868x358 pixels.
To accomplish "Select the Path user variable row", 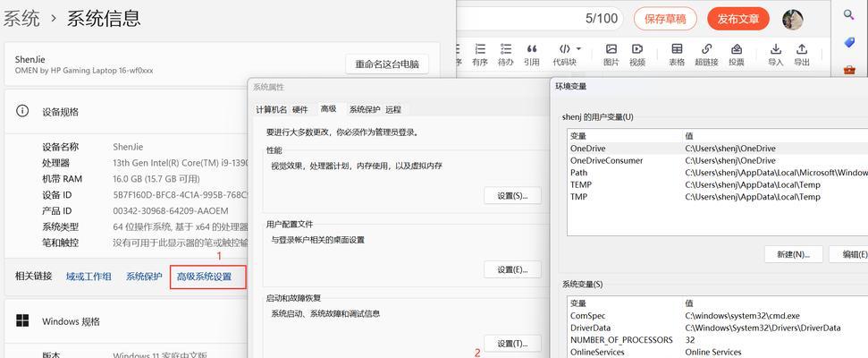I will [718, 173].
